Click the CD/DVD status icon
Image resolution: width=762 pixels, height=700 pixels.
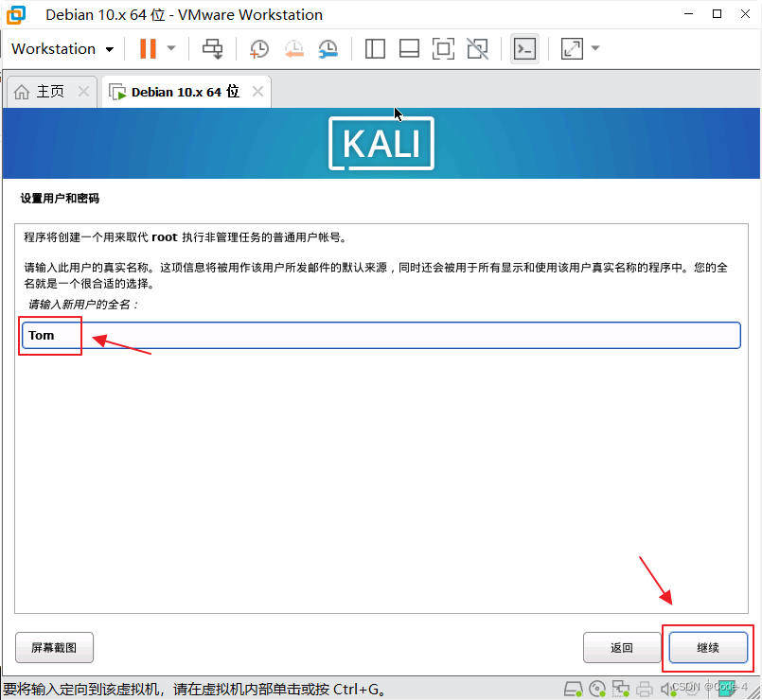pos(596,689)
